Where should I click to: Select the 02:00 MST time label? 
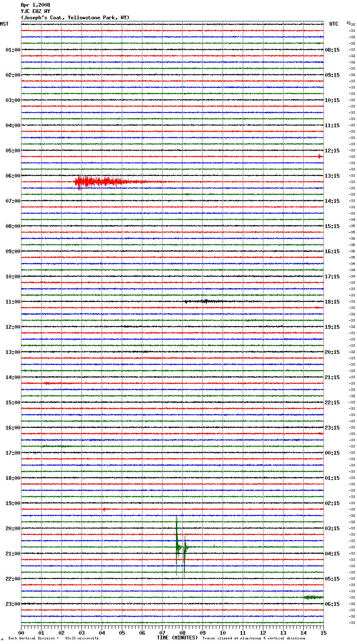tap(13, 75)
